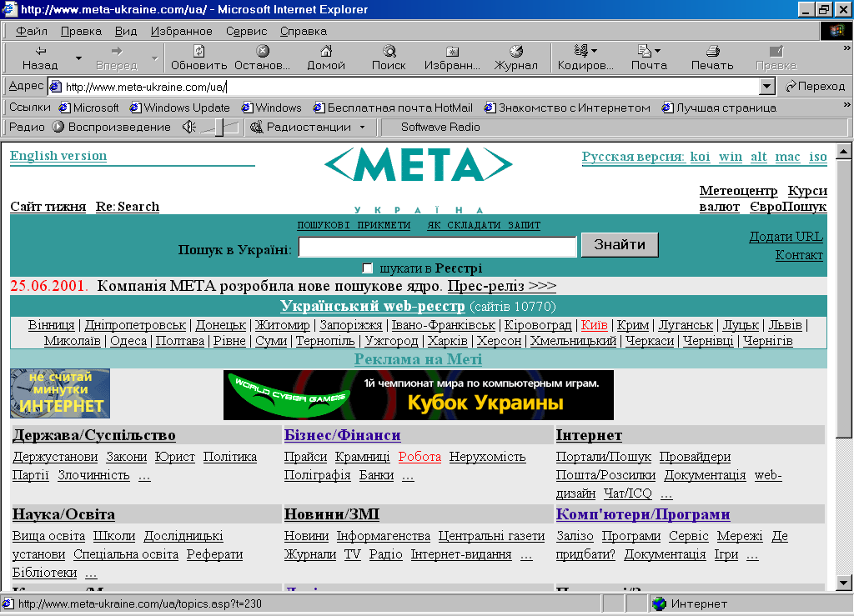The width and height of the screenshot is (854, 616).
Task: Open the Бесплатная почта HotMail shortcut
Action: pyautogui.click(x=393, y=108)
